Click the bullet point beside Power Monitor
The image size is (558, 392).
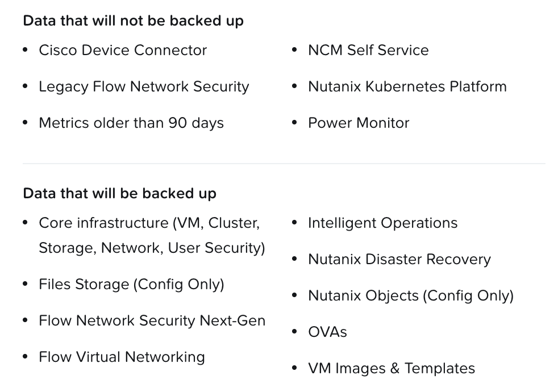pos(294,123)
